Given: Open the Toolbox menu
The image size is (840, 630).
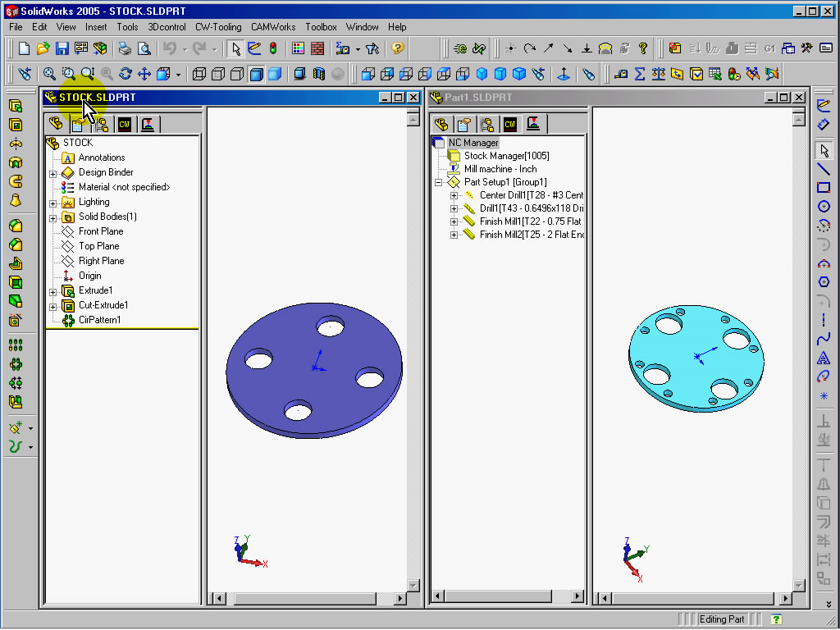Looking at the screenshot, I should (x=321, y=27).
